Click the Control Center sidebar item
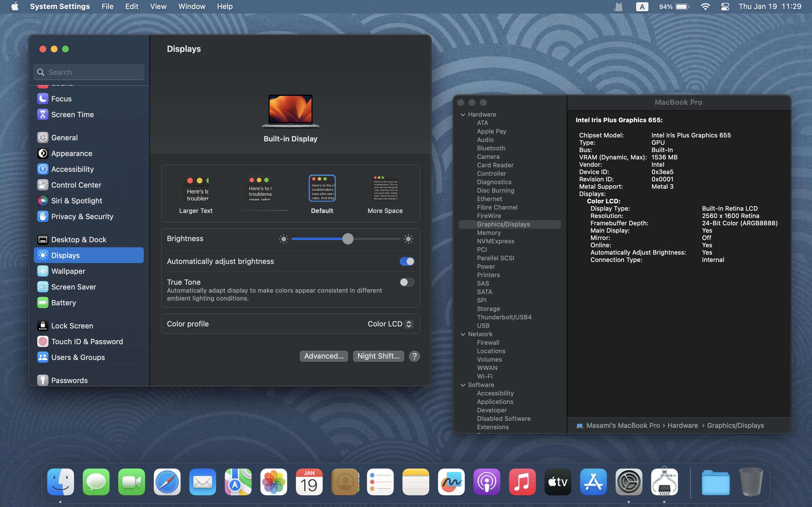This screenshot has height=507, width=812. click(76, 185)
